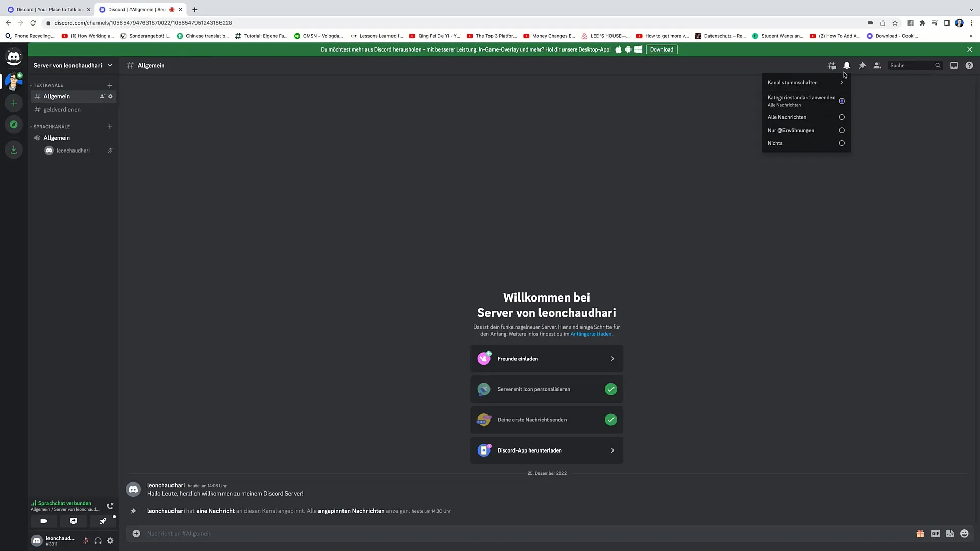Click 'Anfängerleitfaden' hyperlink
Image resolution: width=980 pixels, height=551 pixels.
coord(591,334)
